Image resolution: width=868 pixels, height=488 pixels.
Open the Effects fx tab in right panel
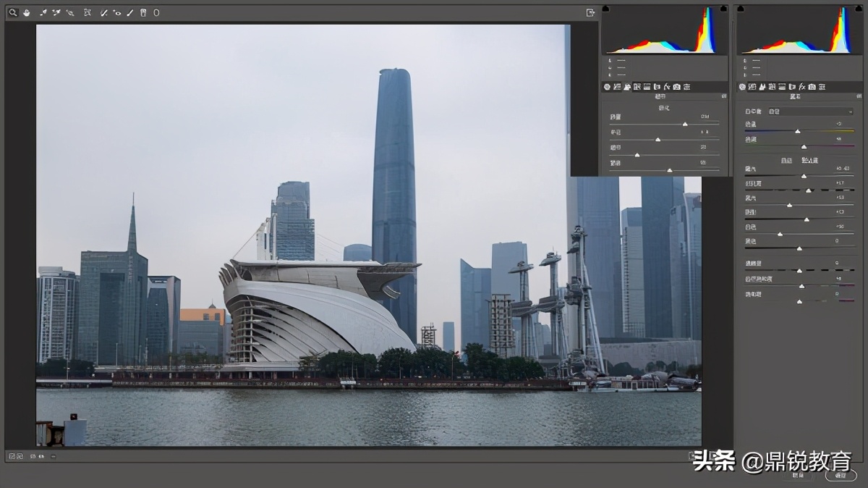[x=801, y=87]
